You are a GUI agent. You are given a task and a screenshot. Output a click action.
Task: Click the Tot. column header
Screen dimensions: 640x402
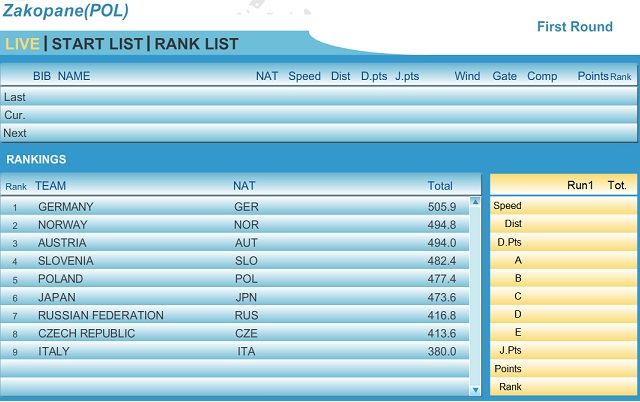(x=617, y=185)
